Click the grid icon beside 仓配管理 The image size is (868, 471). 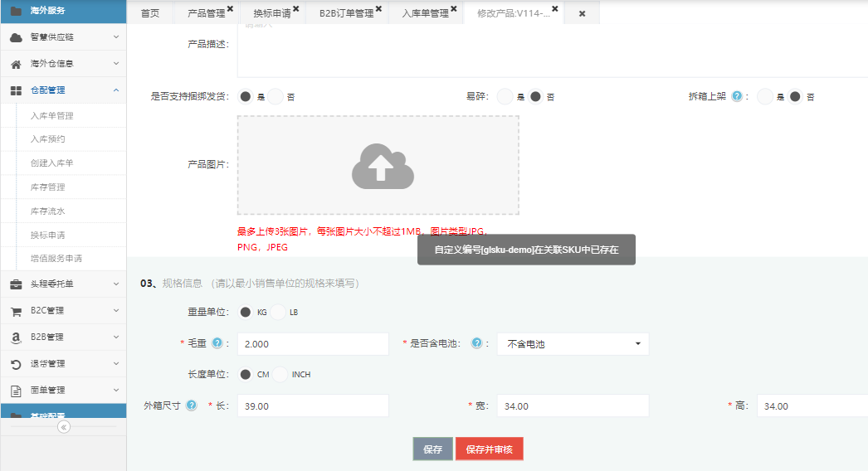click(16, 90)
